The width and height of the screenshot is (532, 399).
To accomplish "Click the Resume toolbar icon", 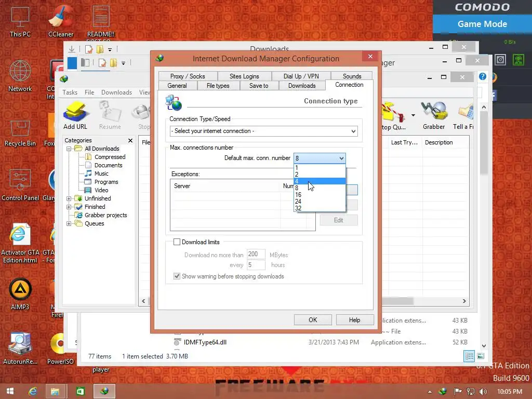I will [110, 115].
